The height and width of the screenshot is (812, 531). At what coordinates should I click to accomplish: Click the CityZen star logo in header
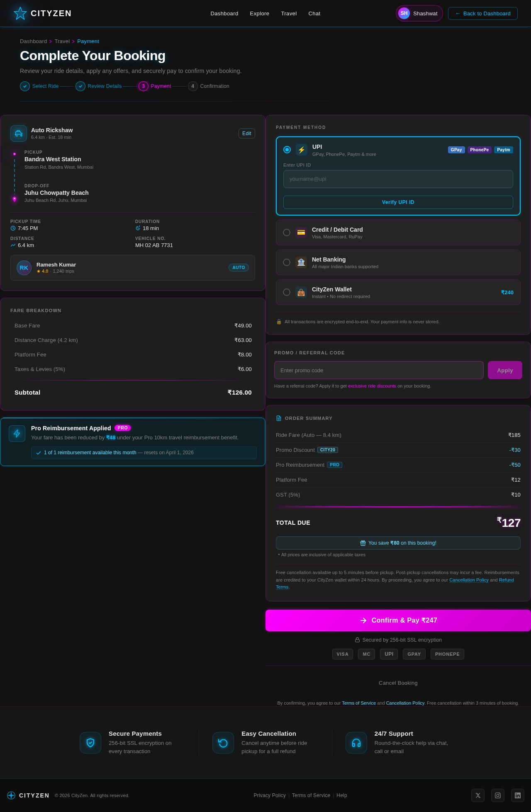[20, 13]
